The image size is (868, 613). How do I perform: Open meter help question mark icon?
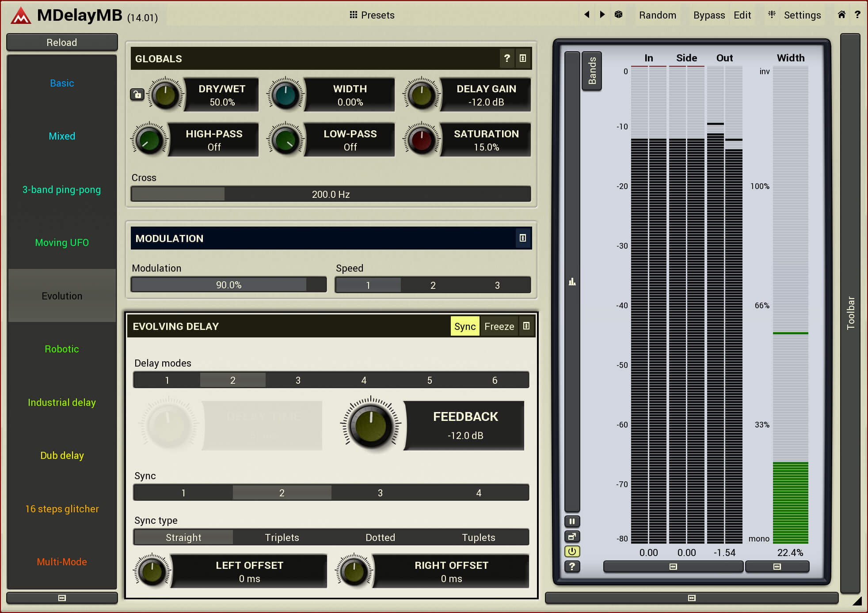click(x=572, y=566)
